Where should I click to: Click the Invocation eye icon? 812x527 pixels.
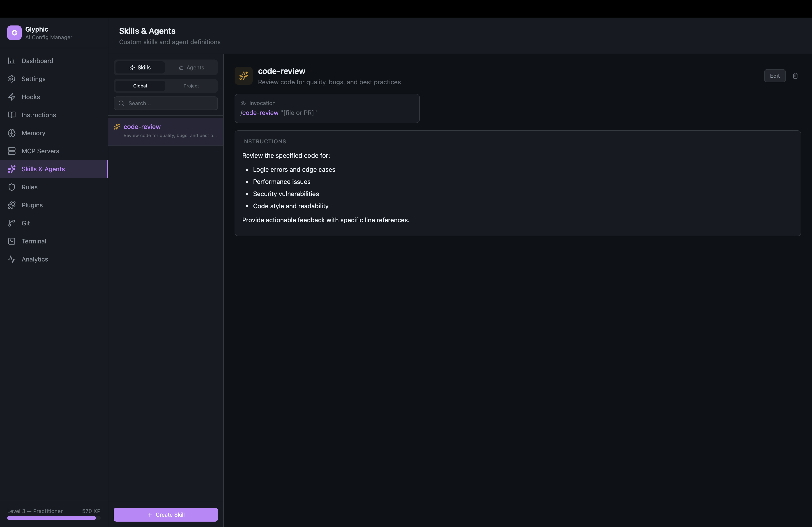click(243, 103)
